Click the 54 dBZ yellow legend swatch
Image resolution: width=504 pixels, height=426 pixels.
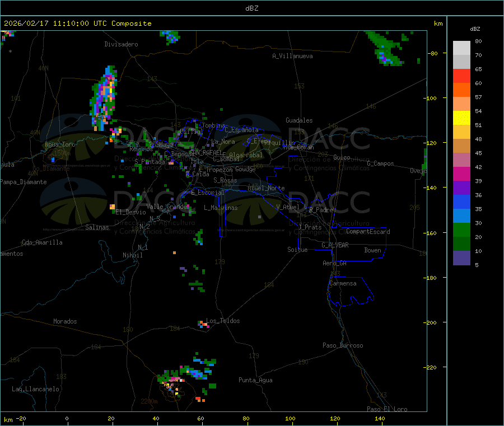point(461,118)
